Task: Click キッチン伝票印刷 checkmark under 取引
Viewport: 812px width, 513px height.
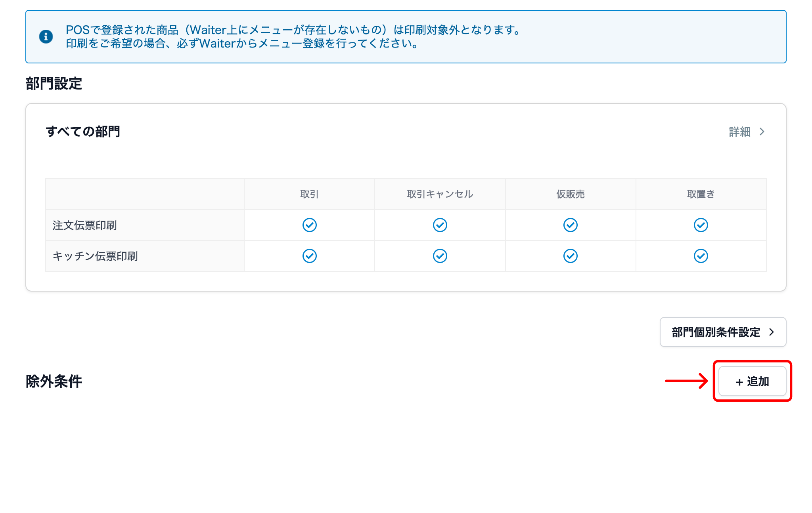Action: (x=309, y=256)
